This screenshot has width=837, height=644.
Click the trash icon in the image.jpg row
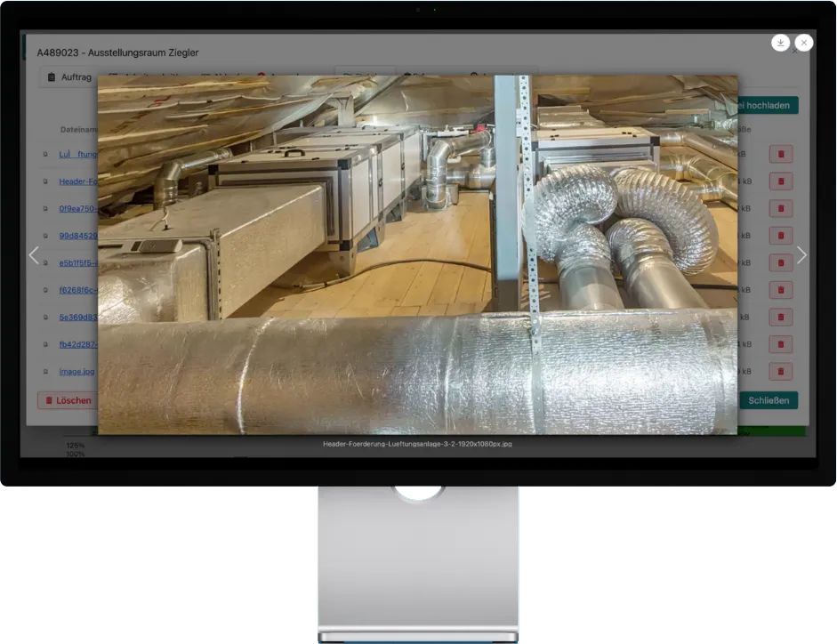(780, 372)
